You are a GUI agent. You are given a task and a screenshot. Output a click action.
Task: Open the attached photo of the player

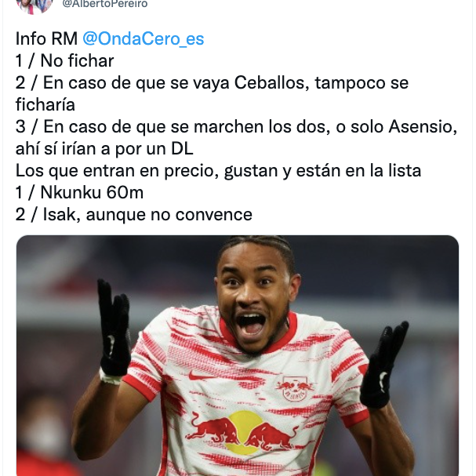(x=238, y=355)
